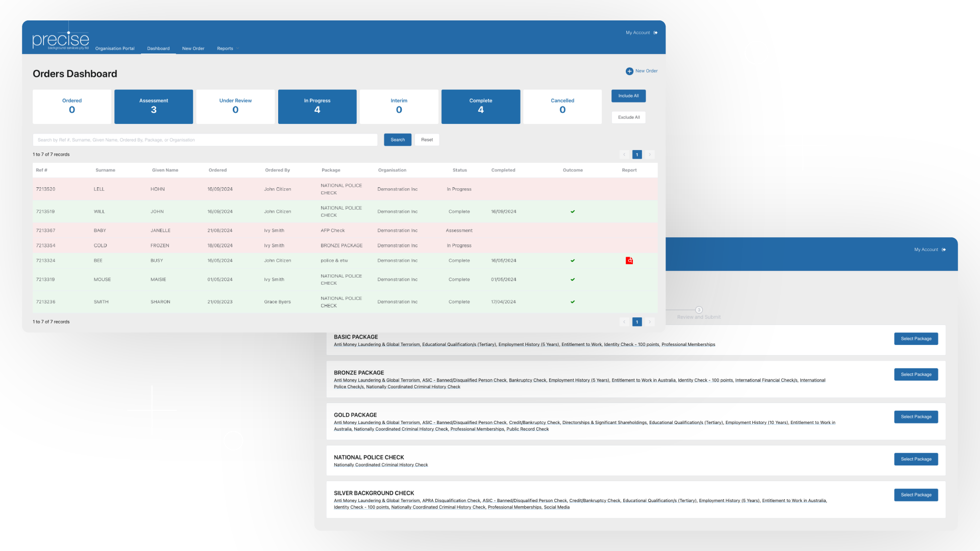Select Package for GOLD PACKAGE
The width and height of the screenshot is (980, 551).
coord(916,417)
